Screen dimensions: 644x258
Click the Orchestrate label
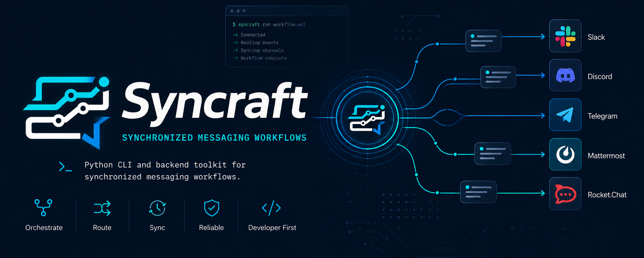(44, 228)
